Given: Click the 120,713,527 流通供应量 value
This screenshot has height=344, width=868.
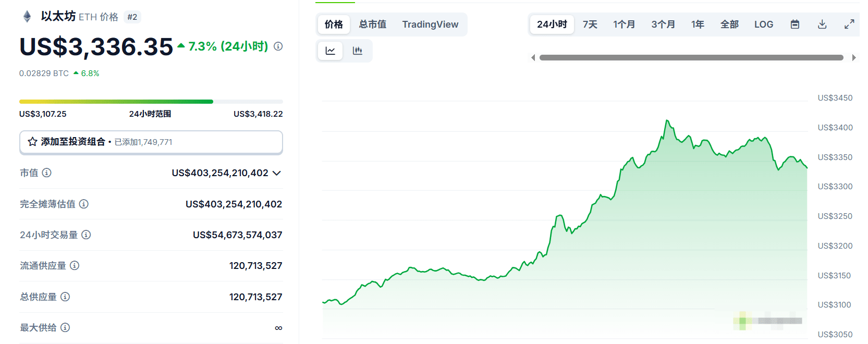Looking at the screenshot, I should coord(255,266).
